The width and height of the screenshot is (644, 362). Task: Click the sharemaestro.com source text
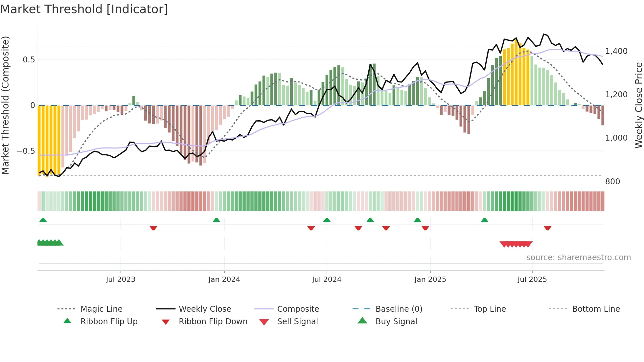pyautogui.click(x=578, y=258)
